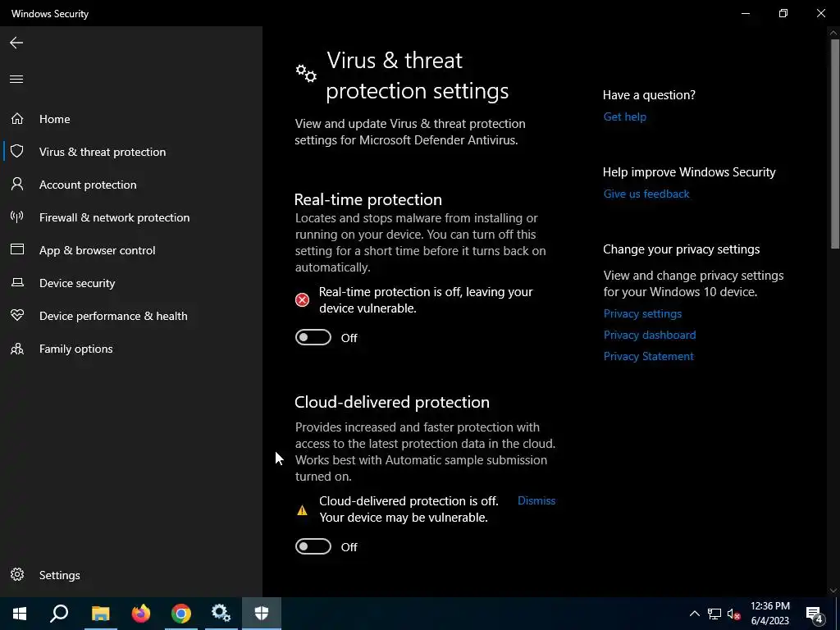Click the Home house icon
Viewport: 840px width, 630px height.
pos(17,118)
